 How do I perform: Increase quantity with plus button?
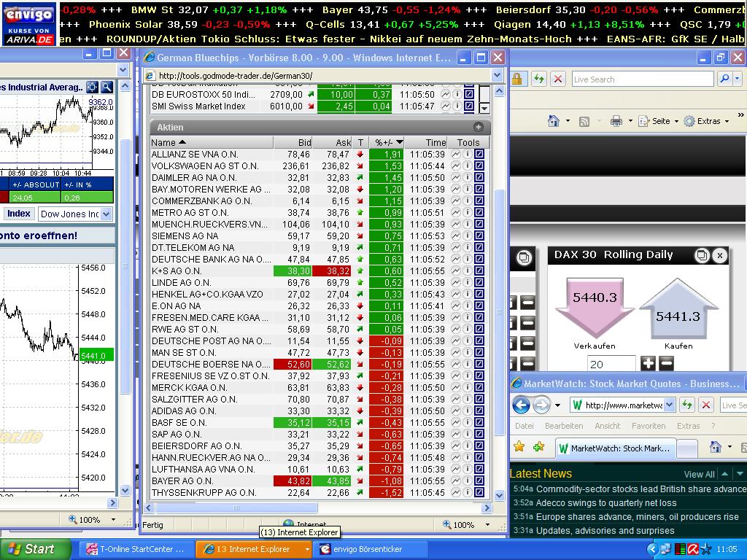648,363
